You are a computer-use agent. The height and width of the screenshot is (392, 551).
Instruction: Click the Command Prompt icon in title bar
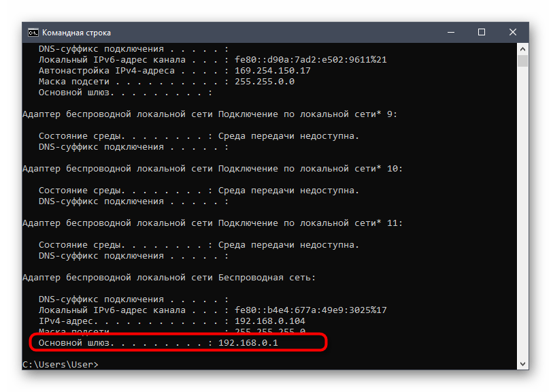pos(32,32)
